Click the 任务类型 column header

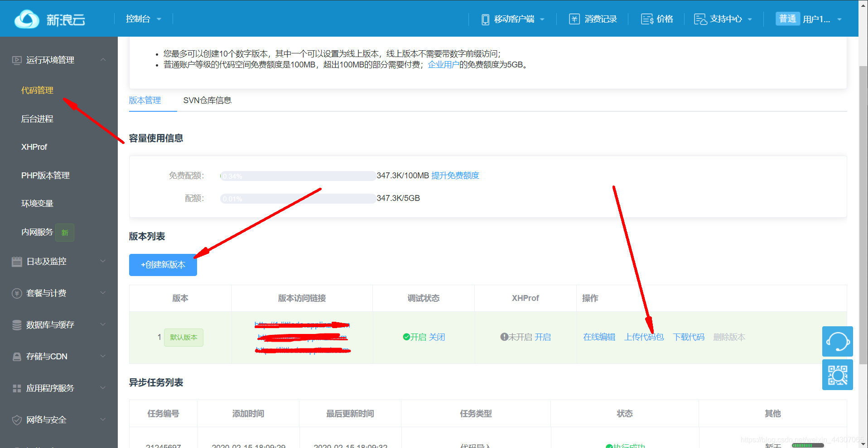pyautogui.click(x=476, y=414)
